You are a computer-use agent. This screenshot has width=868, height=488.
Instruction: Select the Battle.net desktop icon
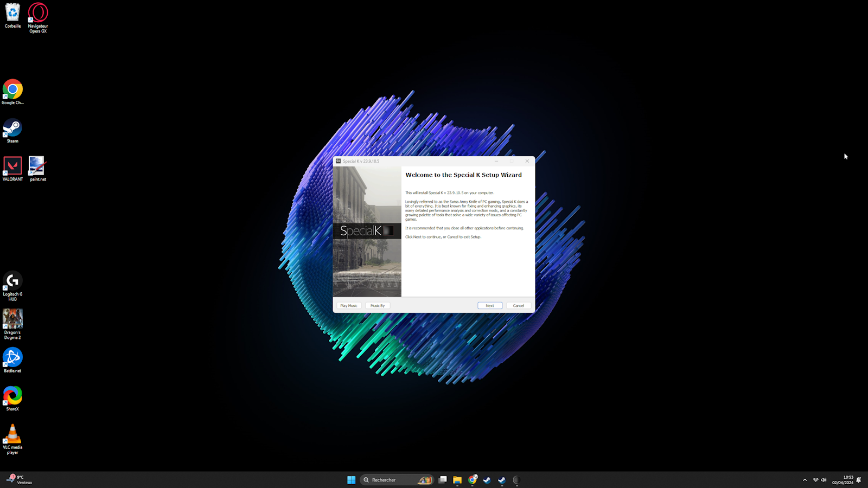click(12, 361)
